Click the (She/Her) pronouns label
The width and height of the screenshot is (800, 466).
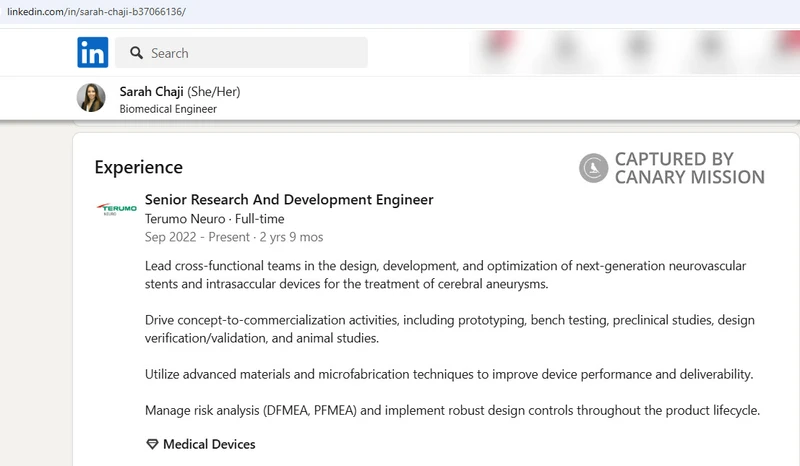[213, 91]
